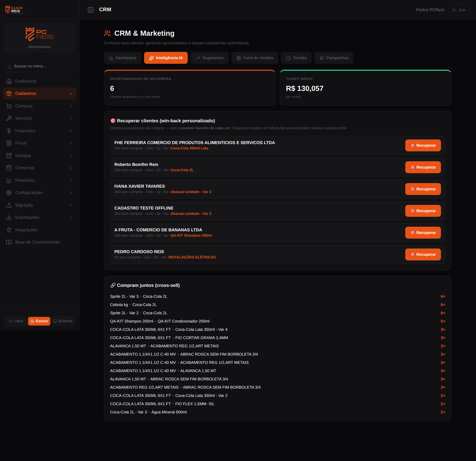This screenshot has height=461, width=476.
Task: Click the Compras cart icon
Action: [9, 106]
